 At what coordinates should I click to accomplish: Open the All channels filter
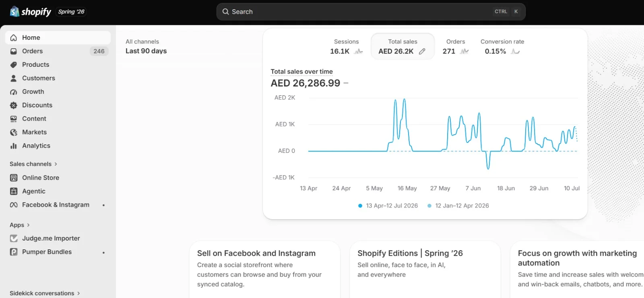[x=142, y=41]
